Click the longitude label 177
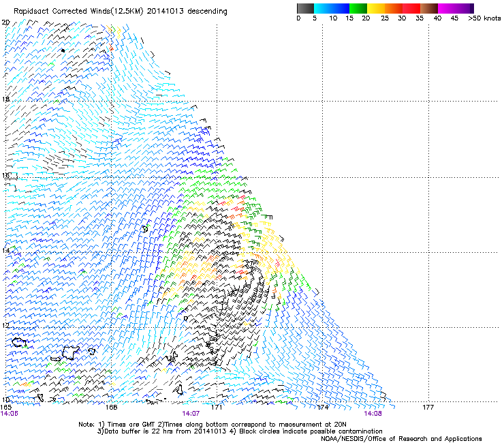504x443 pixels. (x=428, y=408)
